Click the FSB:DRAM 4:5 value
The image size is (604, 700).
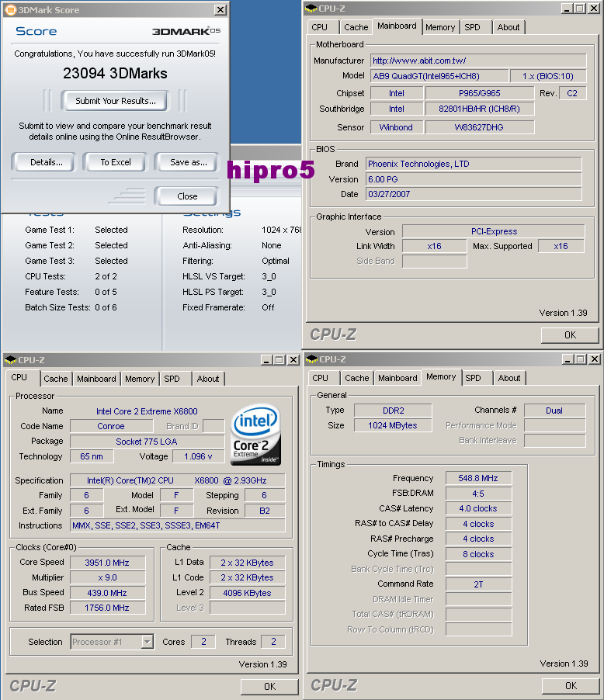[478, 494]
